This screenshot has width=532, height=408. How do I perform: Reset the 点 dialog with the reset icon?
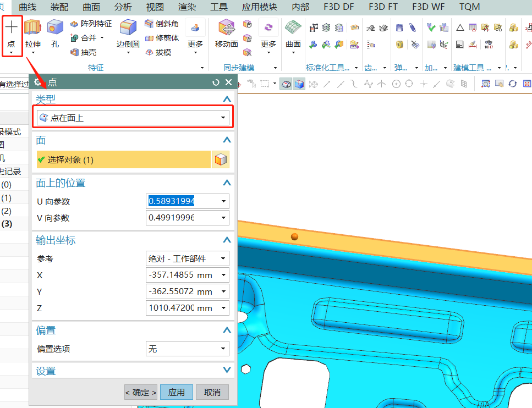[x=216, y=82]
